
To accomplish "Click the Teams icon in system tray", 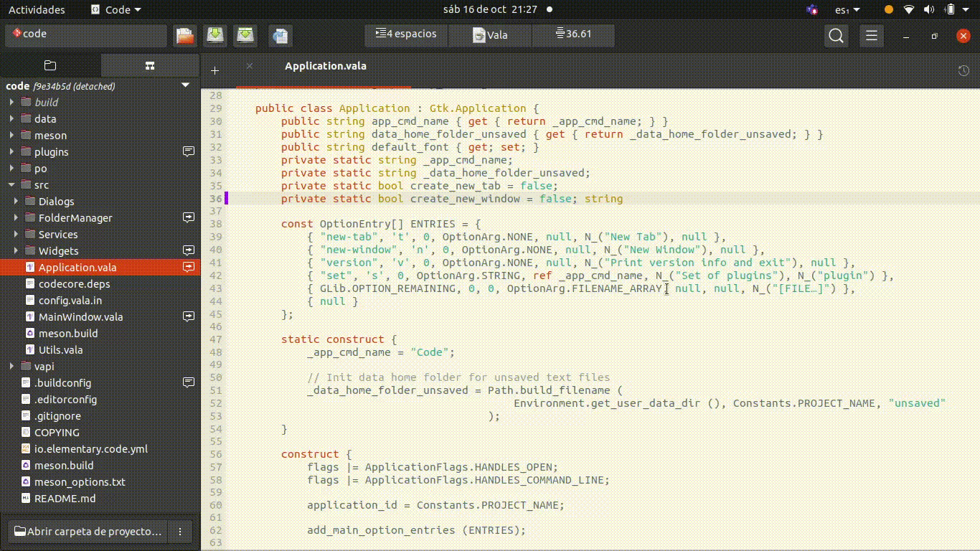I will (811, 9).
